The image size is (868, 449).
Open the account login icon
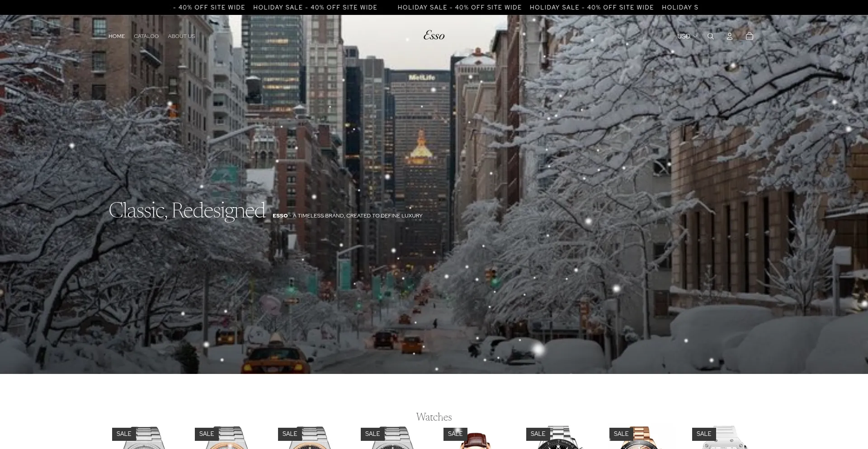click(x=730, y=36)
